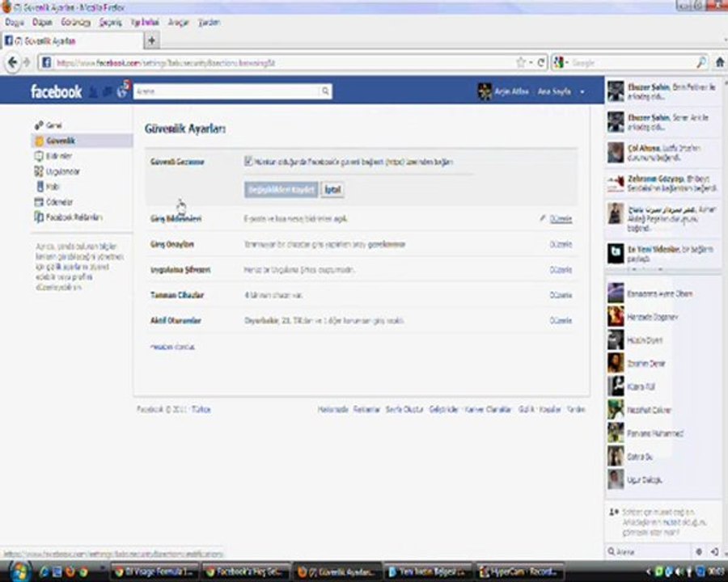The width and height of the screenshot is (728, 582).
Task: Go to Ana Sayfa in the blue bar
Action: (x=554, y=91)
